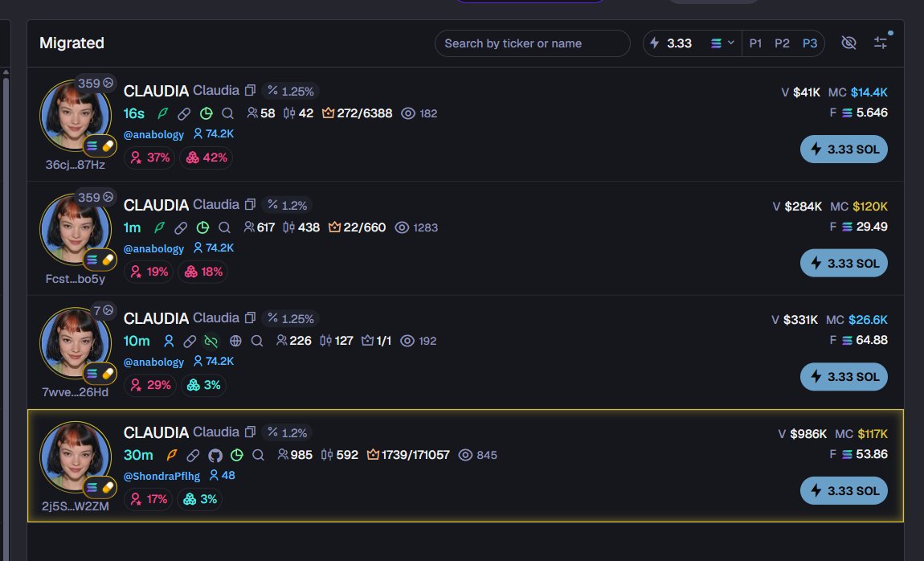
Task: Click the 7 badge on the 10m row avatar
Action: tap(103, 310)
